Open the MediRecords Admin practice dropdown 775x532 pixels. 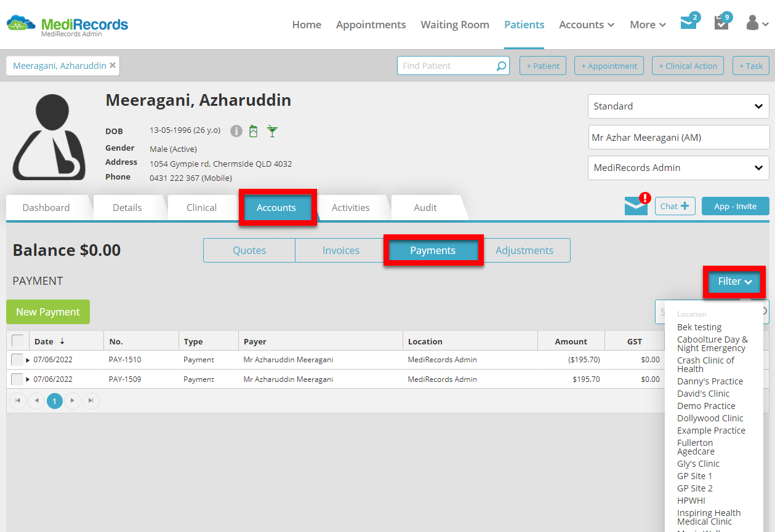(x=678, y=168)
